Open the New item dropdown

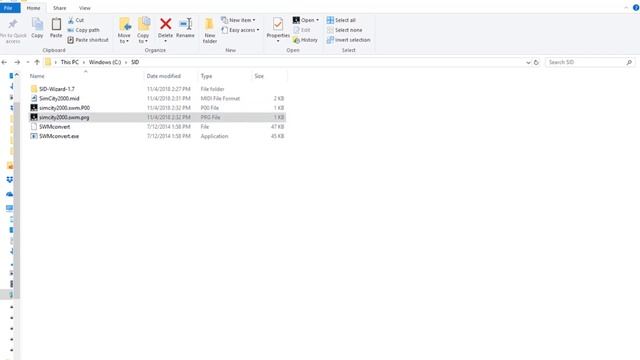[238, 20]
